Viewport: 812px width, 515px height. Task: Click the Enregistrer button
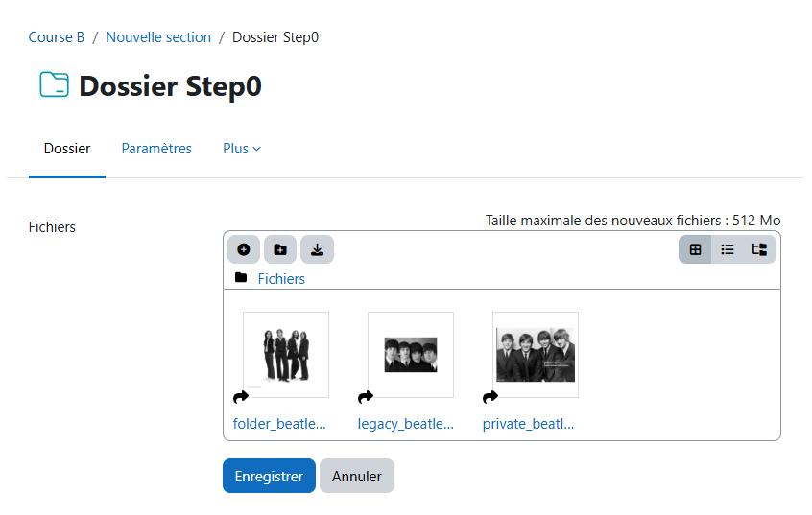tap(269, 476)
